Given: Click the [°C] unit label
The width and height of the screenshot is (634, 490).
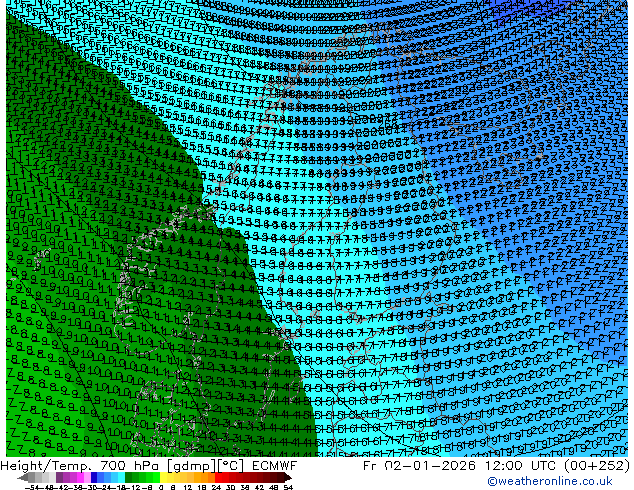Looking at the screenshot, I should click(x=232, y=466).
